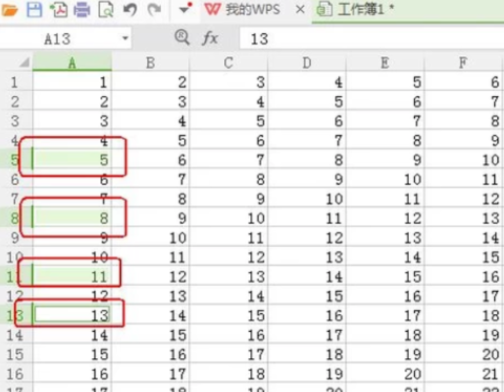Click the formula bar showing 13
Viewport: 504px width, 392px height.
(372, 39)
